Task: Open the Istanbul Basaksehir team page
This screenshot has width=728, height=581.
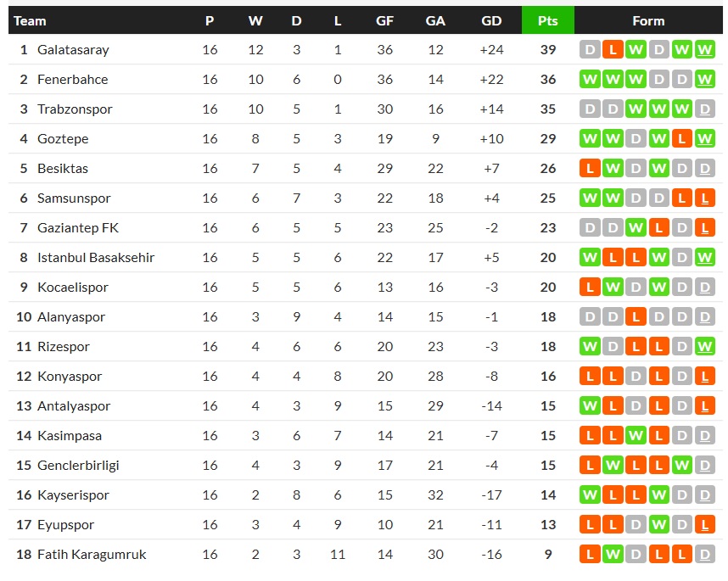Action: point(96,258)
